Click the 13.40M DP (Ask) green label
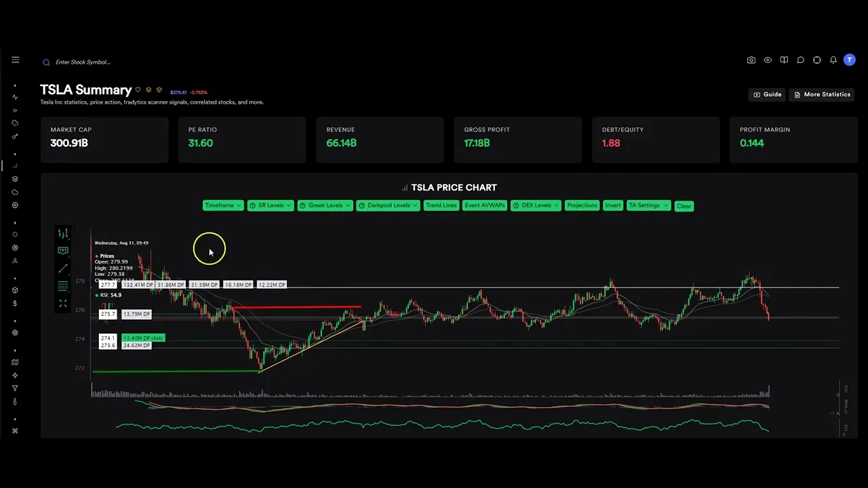 [x=143, y=338]
